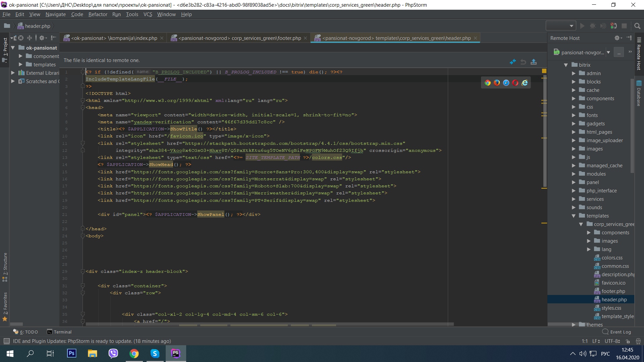Open the Refactor menu
644x362 pixels.
tap(98, 14)
